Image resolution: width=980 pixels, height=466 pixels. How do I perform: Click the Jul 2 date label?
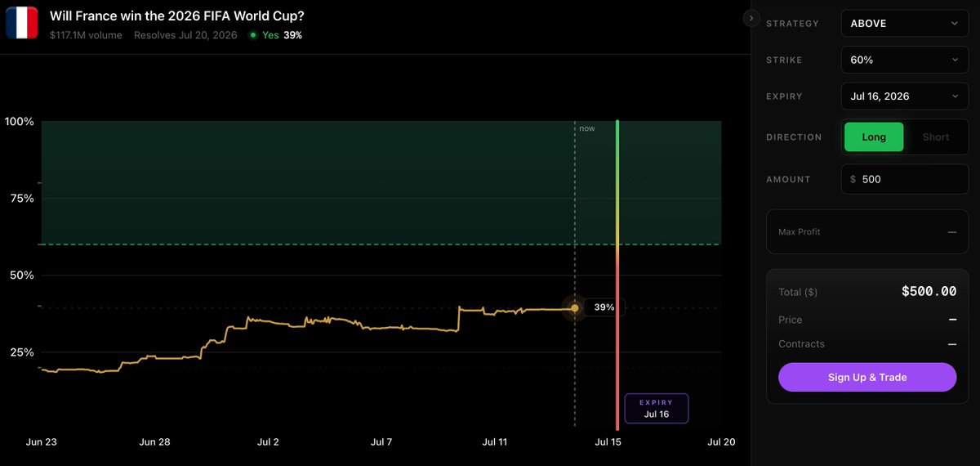click(268, 441)
